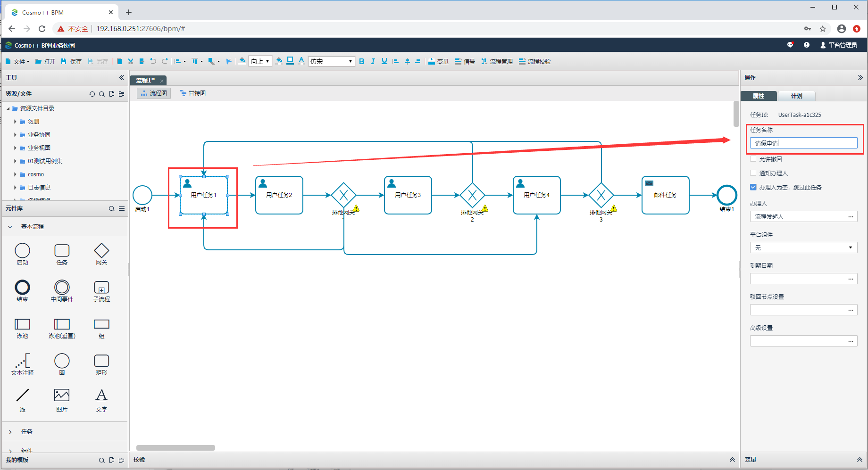Image resolution: width=868 pixels, height=470 pixels.
Task: Switch to the 计划 tab
Action: click(x=797, y=96)
